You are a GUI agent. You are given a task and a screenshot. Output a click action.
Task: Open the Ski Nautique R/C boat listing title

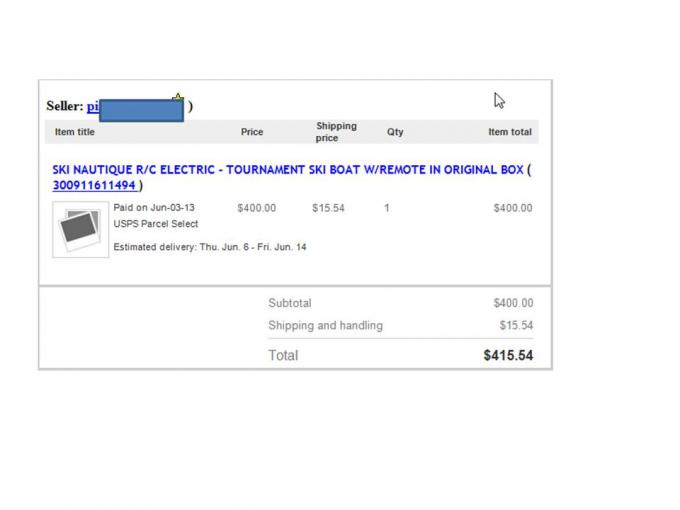(x=288, y=170)
